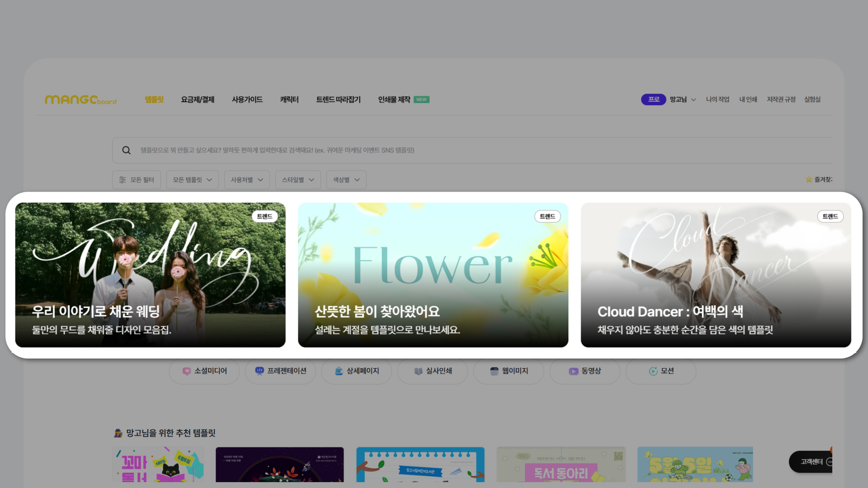Go to 트렌드 따라잡기 menu
The image size is (868, 488).
pos(338,99)
